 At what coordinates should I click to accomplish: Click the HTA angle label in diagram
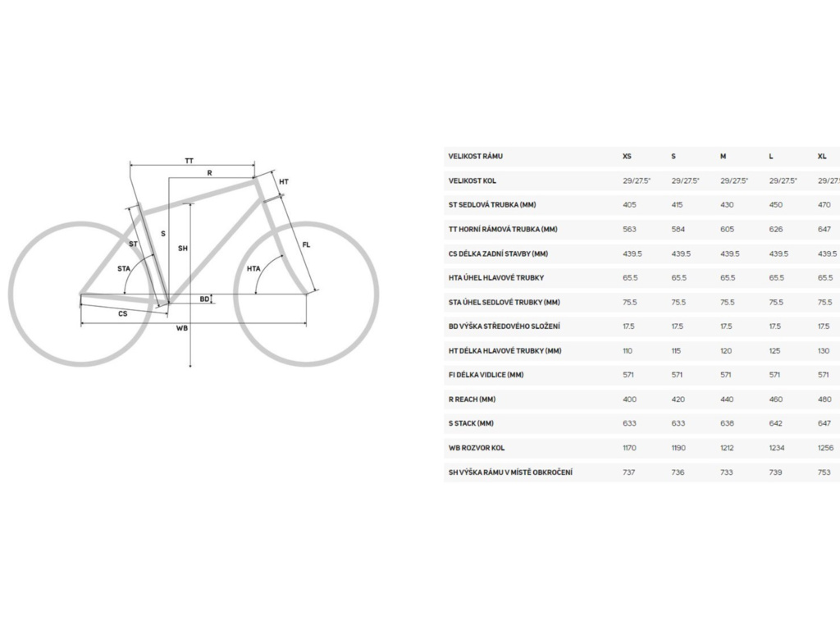click(253, 268)
